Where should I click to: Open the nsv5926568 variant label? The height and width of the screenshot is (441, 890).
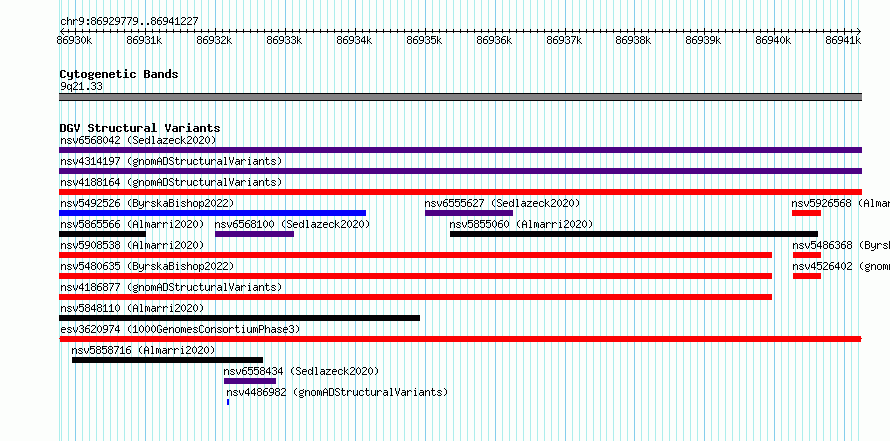click(841, 203)
